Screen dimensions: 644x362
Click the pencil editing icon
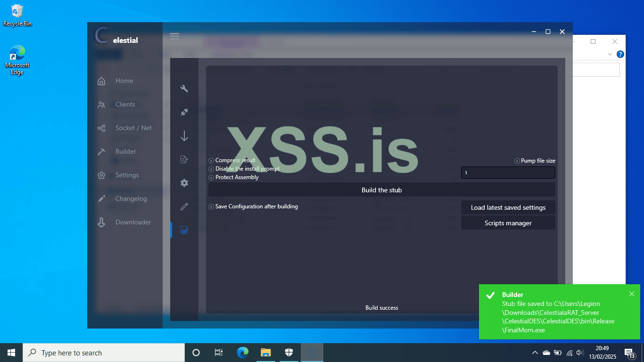(184, 206)
